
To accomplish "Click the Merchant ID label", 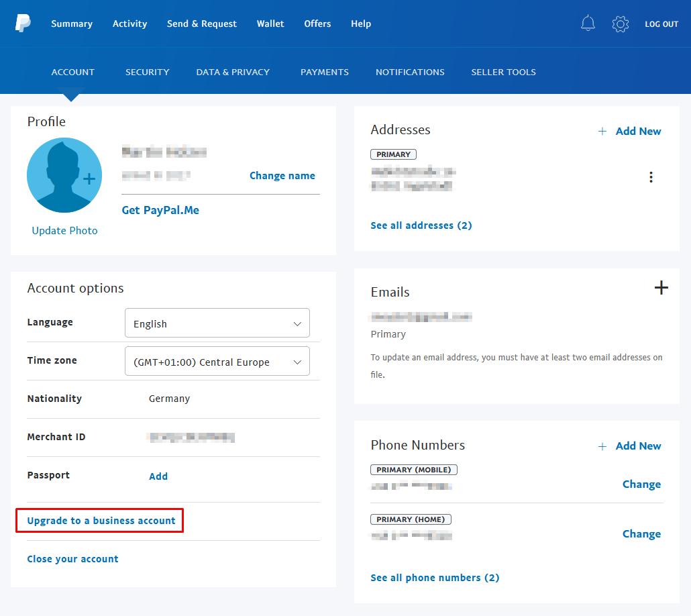I will (56, 437).
